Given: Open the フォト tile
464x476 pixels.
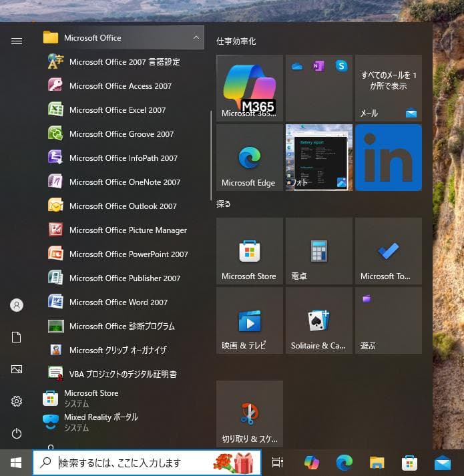Looking at the screenshot, I should [x=319, y=158].
